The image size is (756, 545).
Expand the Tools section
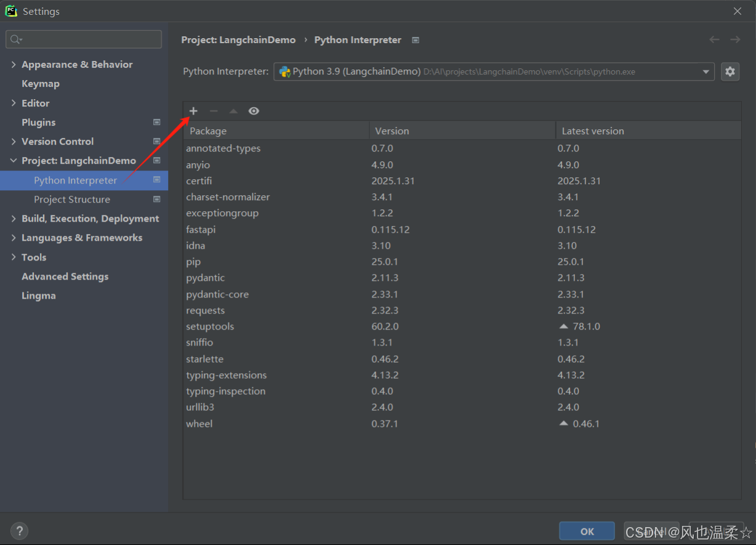(14, 257)
